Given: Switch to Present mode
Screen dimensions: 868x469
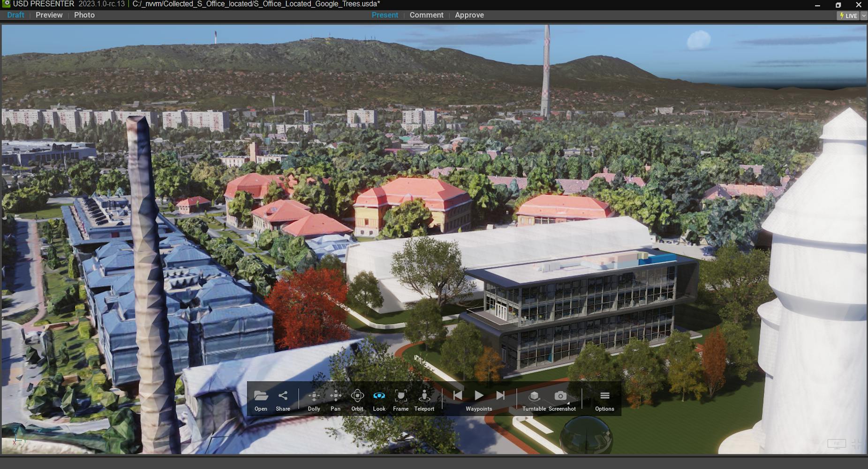Looking at the screenshot, I should click(x=385, y=15).
